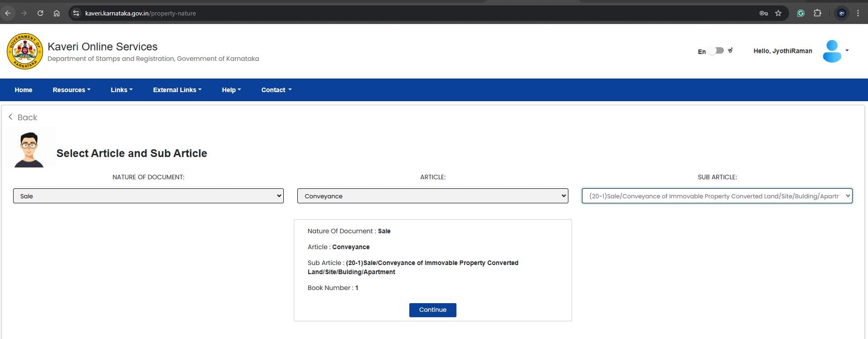Open Chrome three-dot menu
Viewport: 868px width, 339px height.
[x=858, y=13]
